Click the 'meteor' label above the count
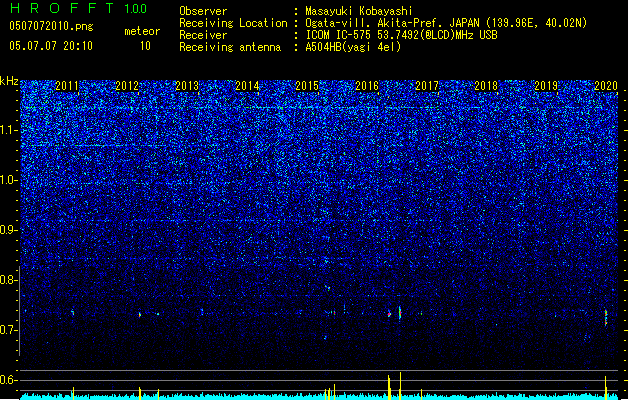Viewport: 629px width, 400px height. click(142, 31)
